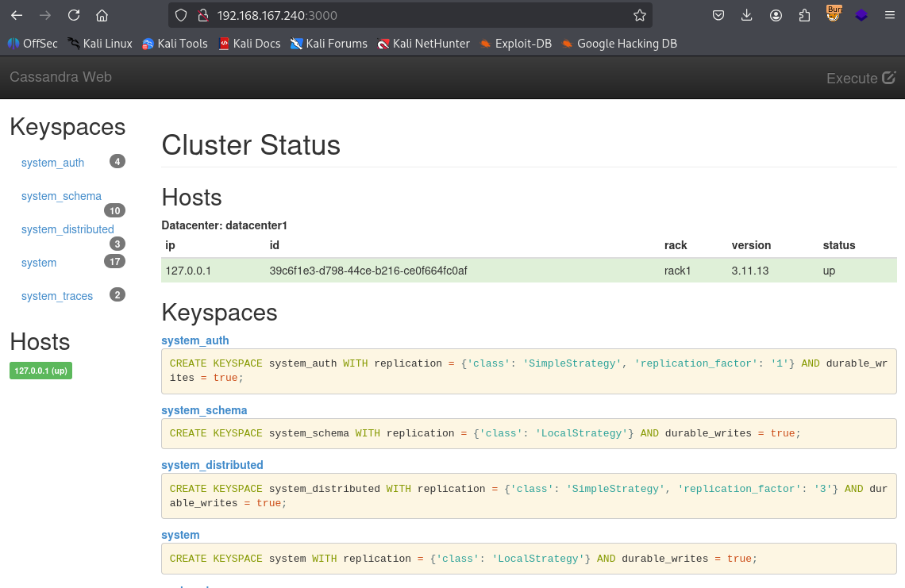
Task: Click the 127.0.0.1 host table row
Action: (529, 271)
